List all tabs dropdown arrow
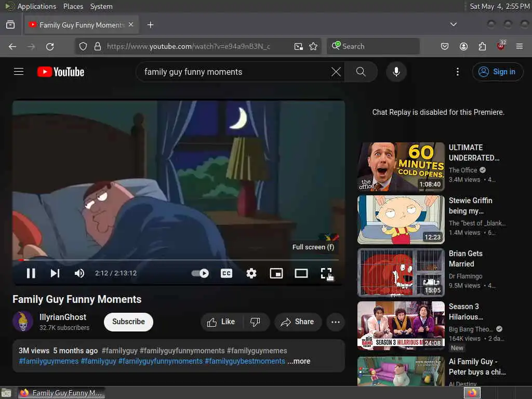The height and width of the screenshot is (399, 532). pos(453,24)
